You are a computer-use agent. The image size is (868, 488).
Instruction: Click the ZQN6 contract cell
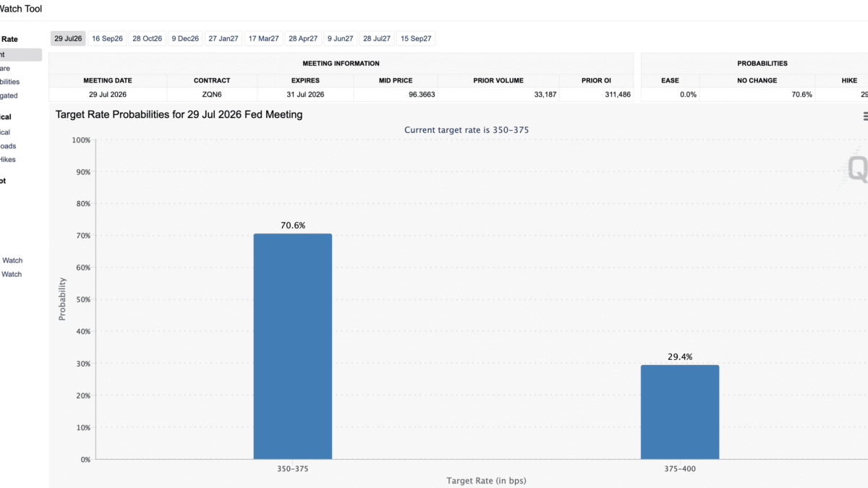tap(212, 95)
